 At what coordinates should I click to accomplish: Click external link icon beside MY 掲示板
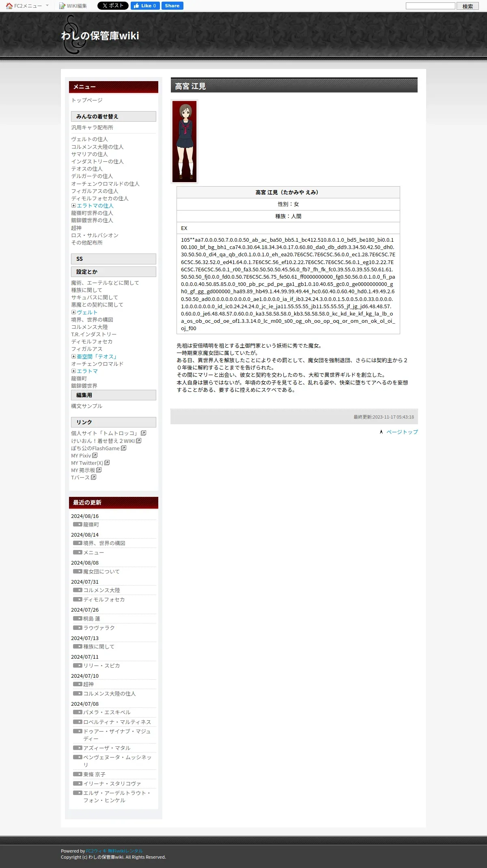pos(99,470)
